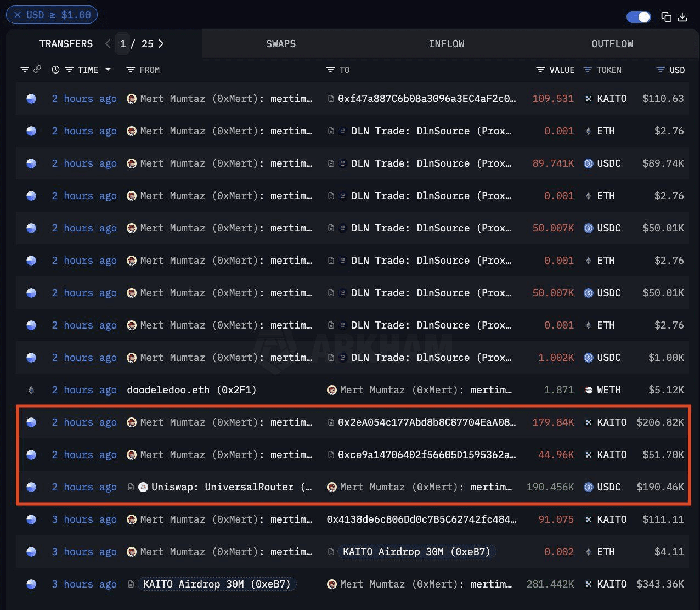700x610 pixels.
Task: Open the TIME sort dropdown arrow
Action: point(108,70)
